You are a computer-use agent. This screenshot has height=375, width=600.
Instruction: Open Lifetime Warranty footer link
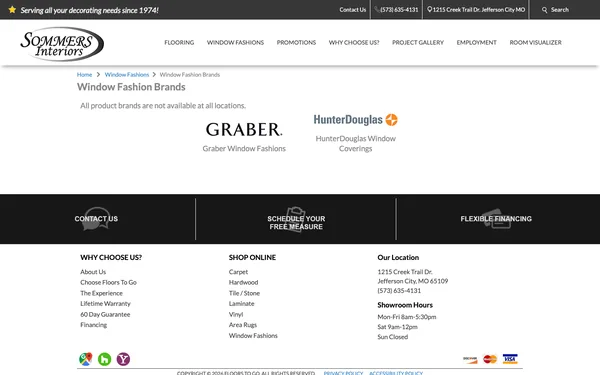tap(105, 303)
